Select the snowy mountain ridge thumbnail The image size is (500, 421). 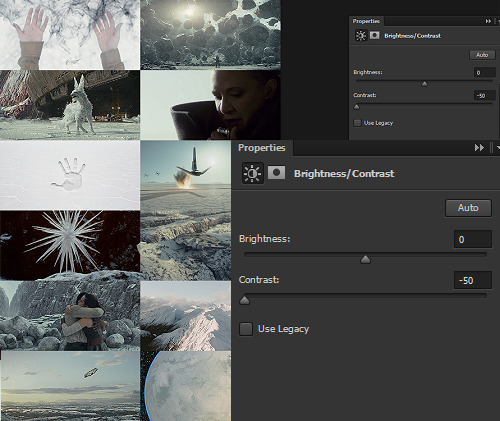pyautogui.click(x=186, y=316)
